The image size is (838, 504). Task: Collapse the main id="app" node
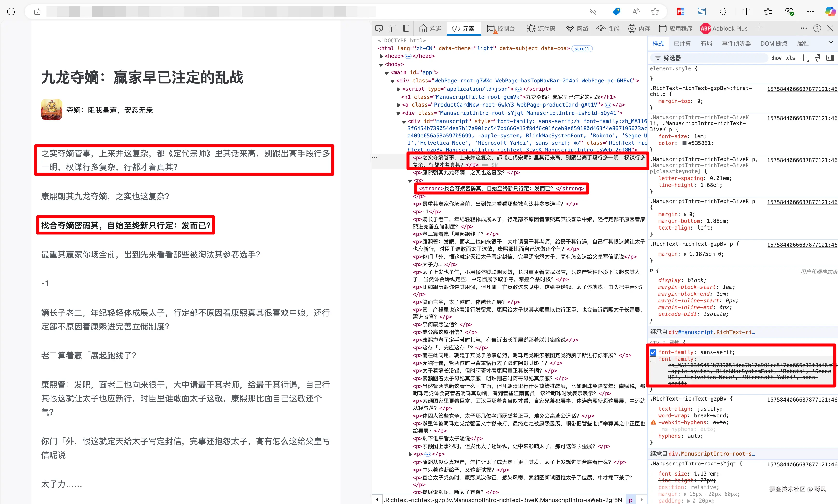coord(386,73)
